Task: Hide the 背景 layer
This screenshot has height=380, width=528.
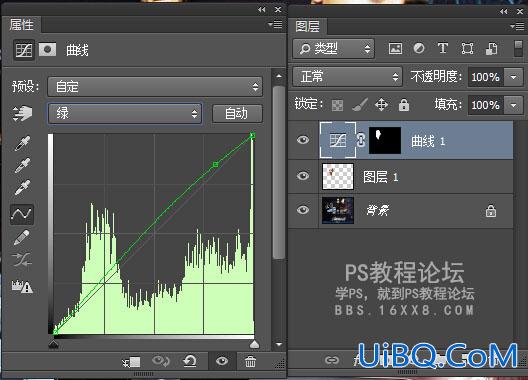Action: pos(303,210)
